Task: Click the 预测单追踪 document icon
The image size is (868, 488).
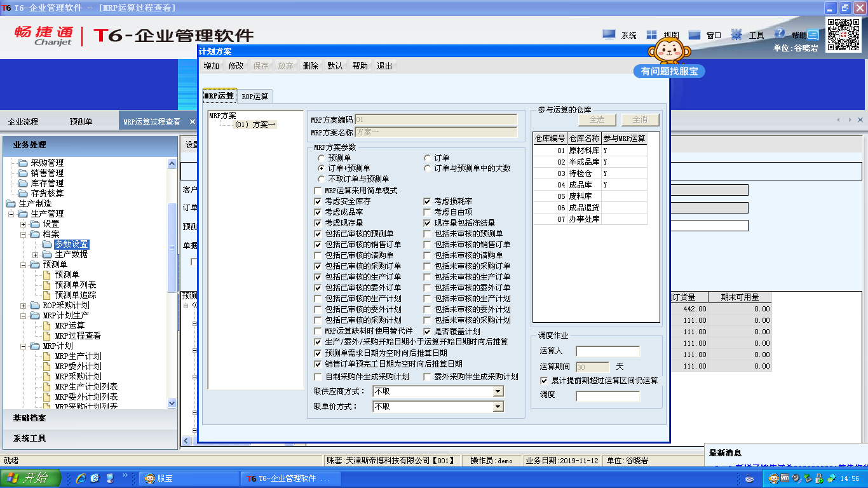Action: pos(47,295)
